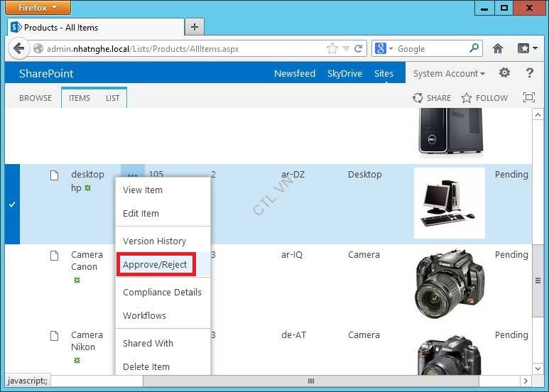The image size is (549, 392).
Task: Switch to the LIST ribbon tab
Action: 112,98
